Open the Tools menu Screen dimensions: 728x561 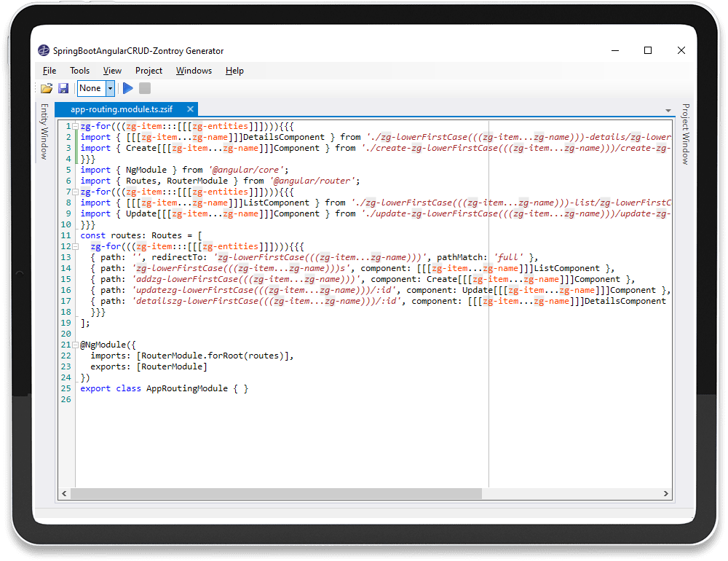79,71
